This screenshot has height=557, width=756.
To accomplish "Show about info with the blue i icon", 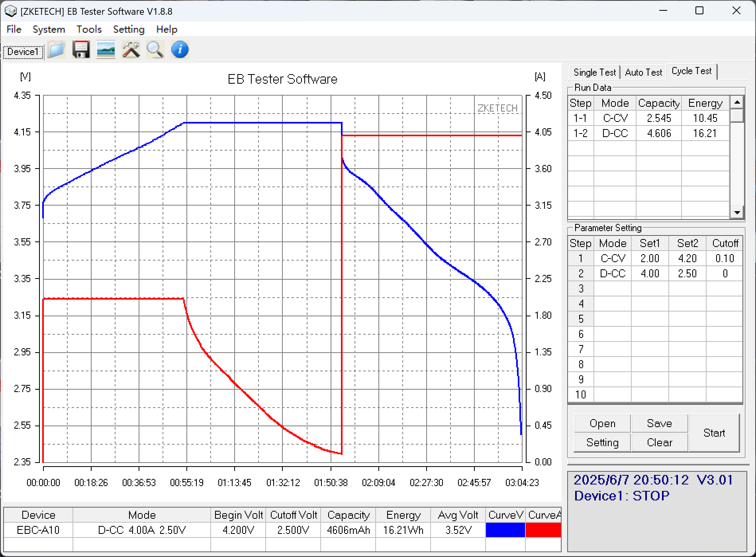I will tap(180, 50).
